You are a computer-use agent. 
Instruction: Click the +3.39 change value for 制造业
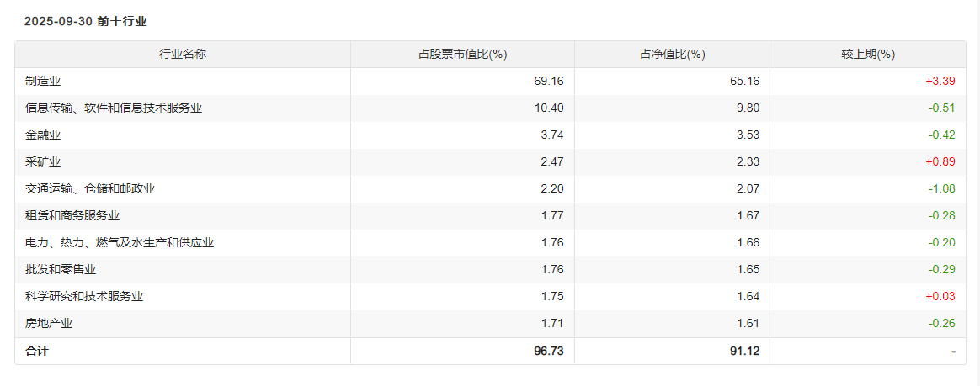coord(940,81)
